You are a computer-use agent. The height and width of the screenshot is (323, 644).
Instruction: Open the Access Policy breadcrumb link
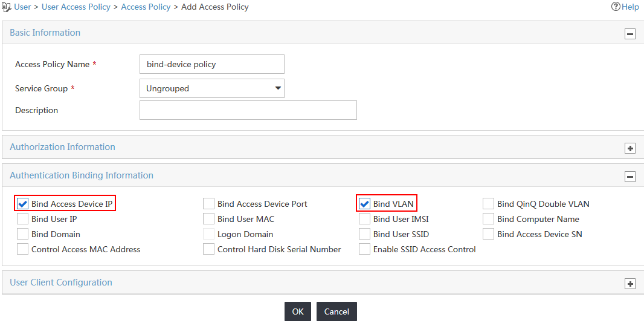coord(146,7)
